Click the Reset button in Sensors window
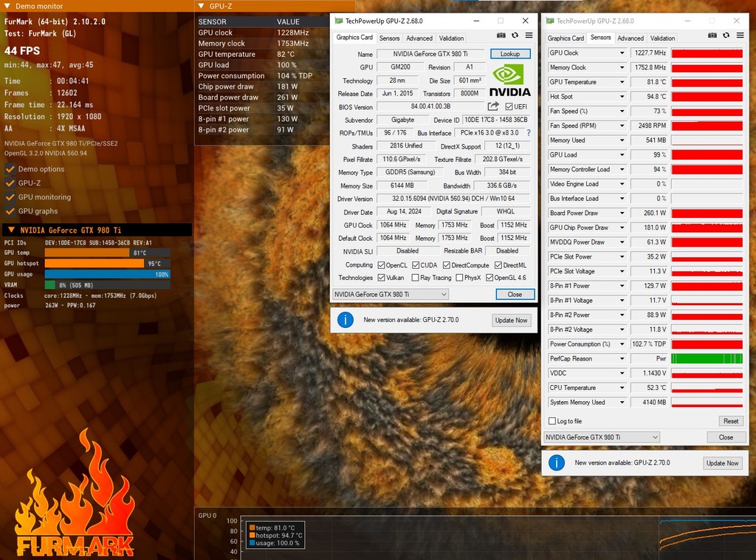The width and height of the screenshot is (756, 560). click(730, 421)
